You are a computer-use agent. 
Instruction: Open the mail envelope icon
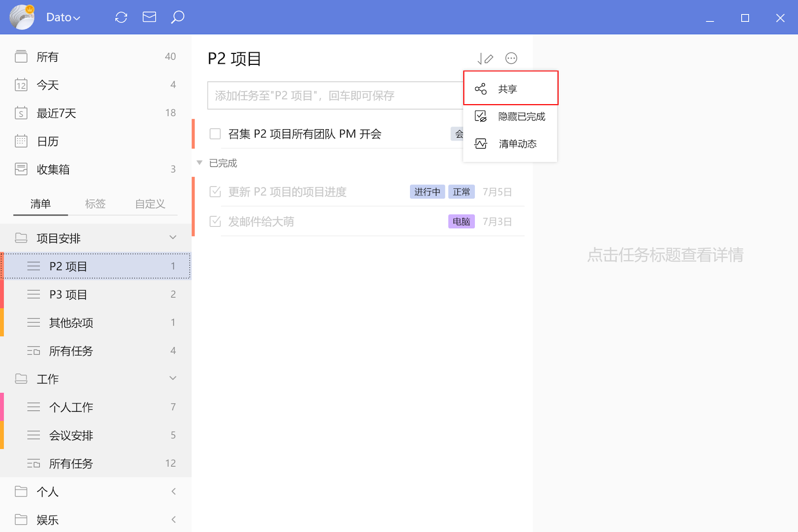click(149, 17)
